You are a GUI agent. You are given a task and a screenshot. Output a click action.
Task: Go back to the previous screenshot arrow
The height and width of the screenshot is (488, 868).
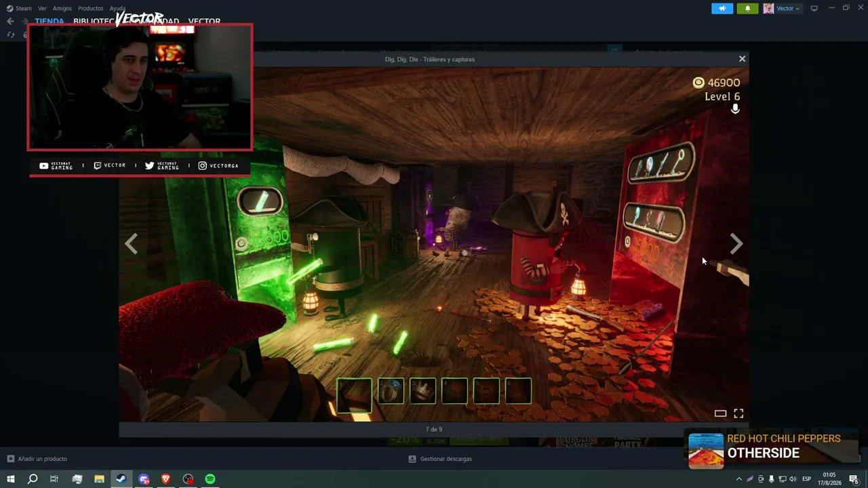point(132,244)
